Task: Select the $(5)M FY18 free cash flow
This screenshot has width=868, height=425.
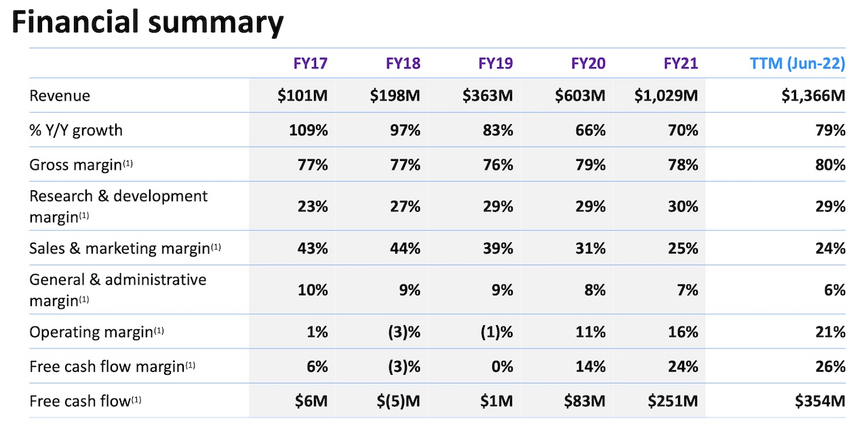Action: tap(398, 401)
